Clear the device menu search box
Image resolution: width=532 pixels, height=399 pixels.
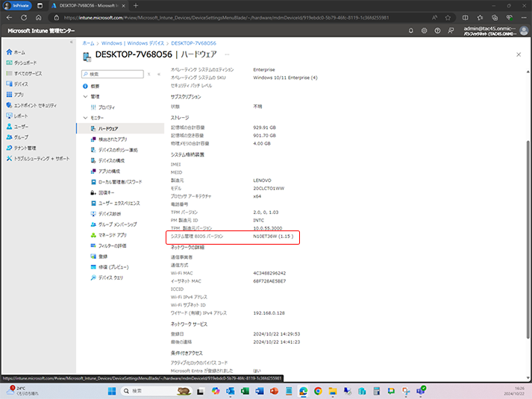[148, 74]
